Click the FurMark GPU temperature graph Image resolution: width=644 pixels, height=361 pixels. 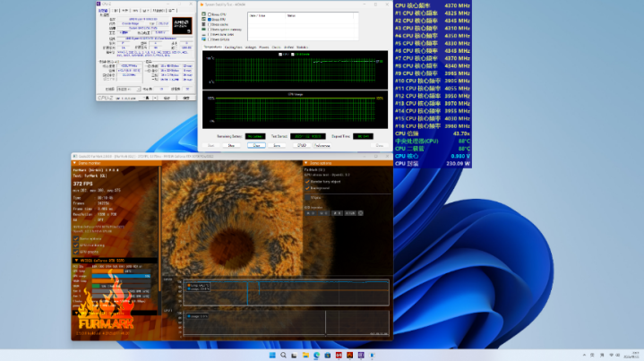286,292
